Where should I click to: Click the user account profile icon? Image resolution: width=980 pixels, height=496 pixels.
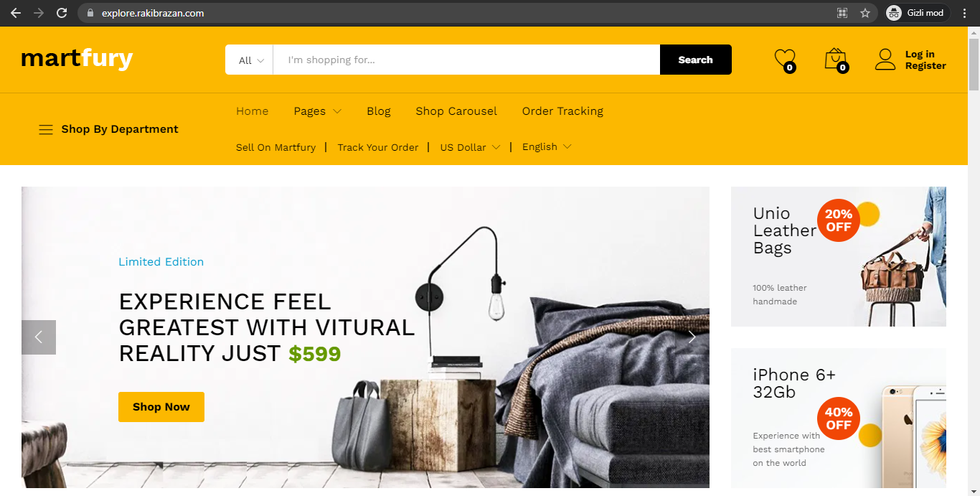pos(885,60)
